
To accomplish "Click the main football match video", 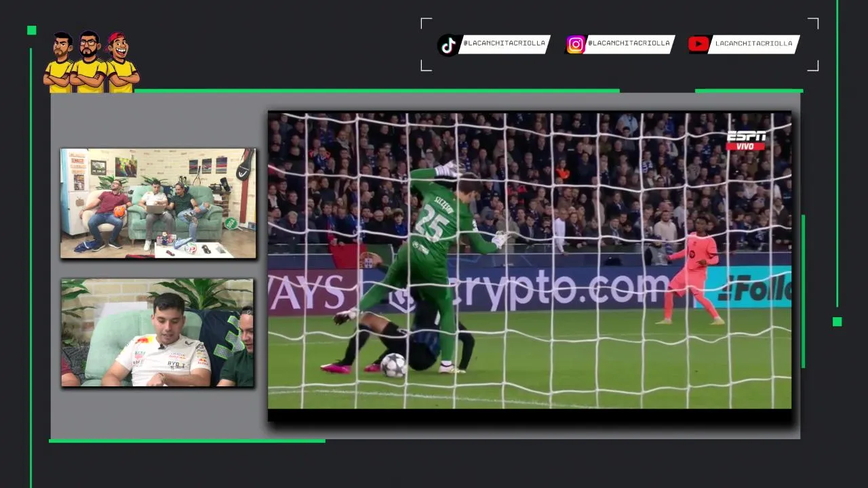I will 530,260.
